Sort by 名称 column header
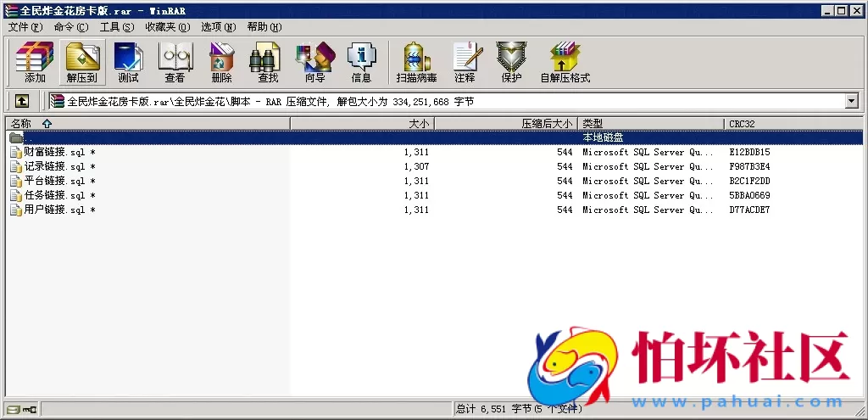 click(147, 124)
